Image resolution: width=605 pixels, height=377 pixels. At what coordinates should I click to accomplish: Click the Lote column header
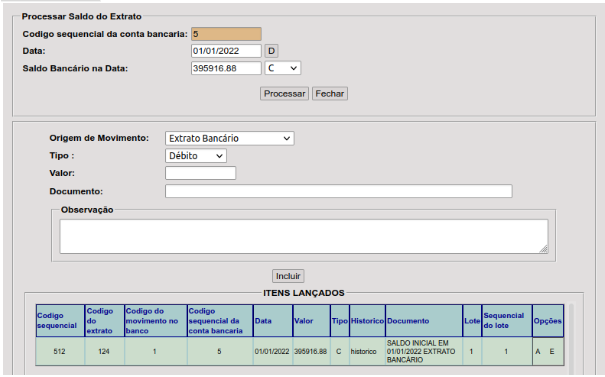pyautogui.click(x=472, y=321)
